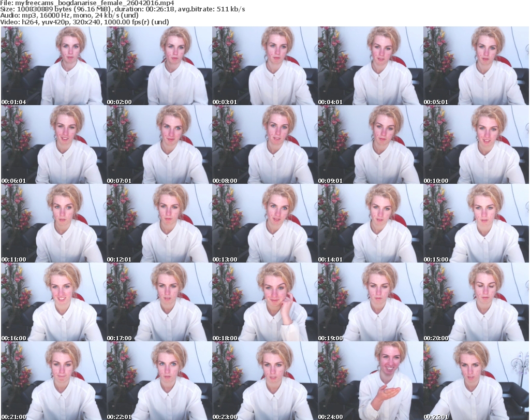The width and height of the screenshot is (530, 420).
Task: Click the frame stamped 00:17:00
Action: pos(159,302)
